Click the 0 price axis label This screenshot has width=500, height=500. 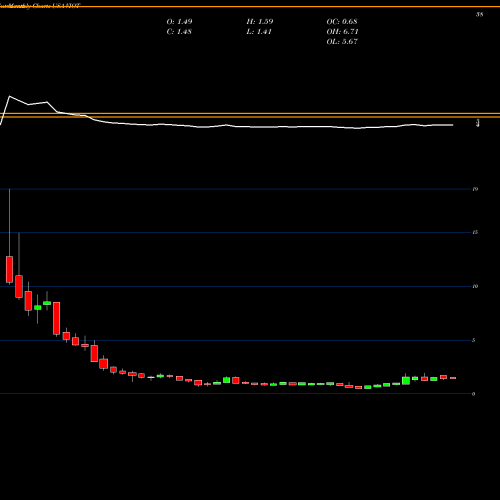474,394
